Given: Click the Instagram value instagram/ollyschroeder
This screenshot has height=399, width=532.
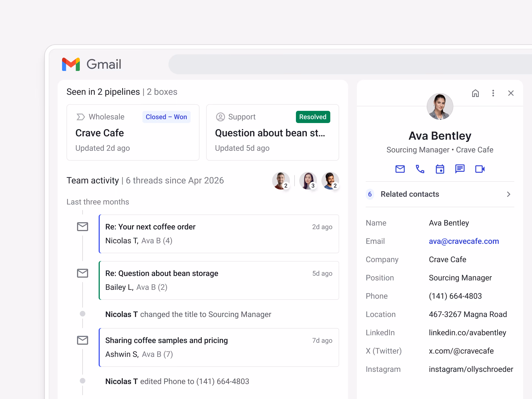Looking at the screenshot, I should click(471, 369).
